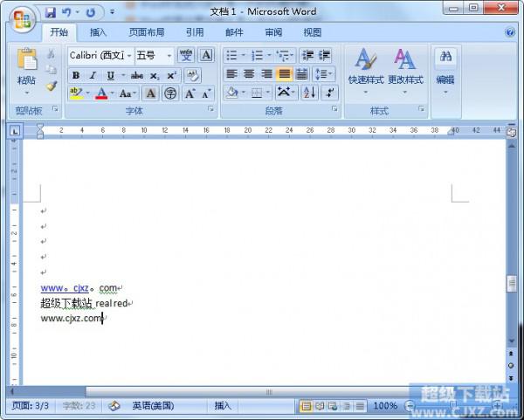The height and width of the screenshot is (420, 524).
Task: Select the Format Painter brush
Action: coord(52,86)
